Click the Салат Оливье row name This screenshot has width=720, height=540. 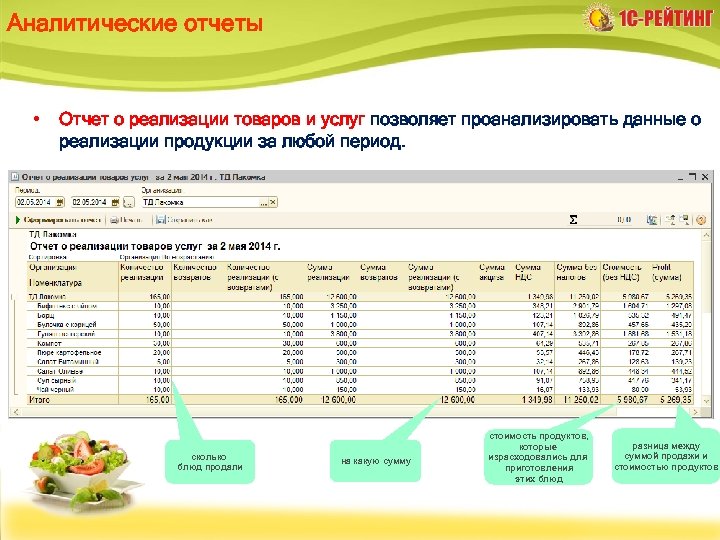pos(60,371)
